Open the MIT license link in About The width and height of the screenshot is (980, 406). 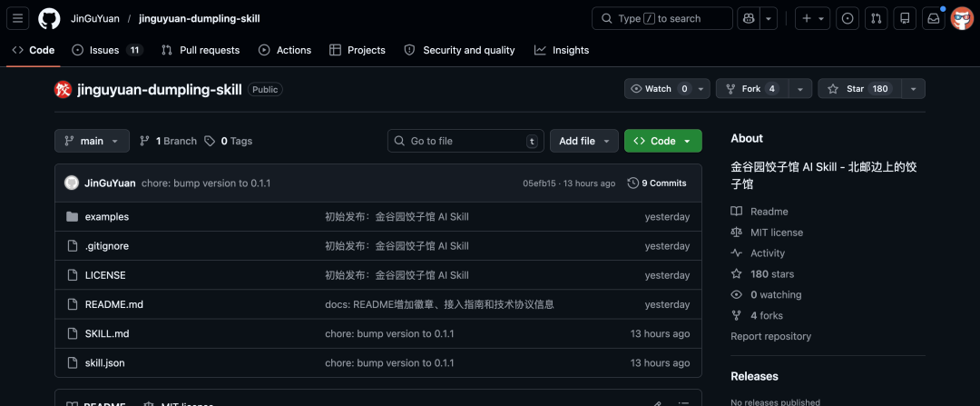[776, 233]
